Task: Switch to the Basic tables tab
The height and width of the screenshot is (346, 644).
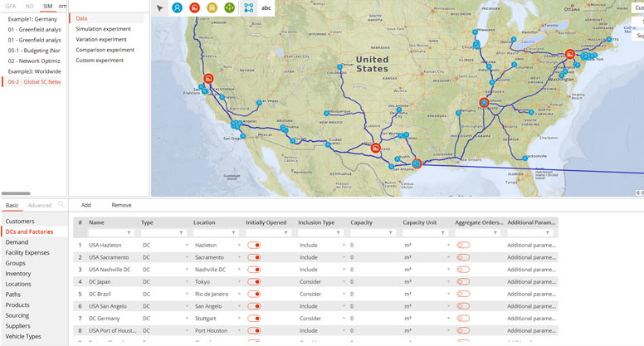Action: click(12, 205)
